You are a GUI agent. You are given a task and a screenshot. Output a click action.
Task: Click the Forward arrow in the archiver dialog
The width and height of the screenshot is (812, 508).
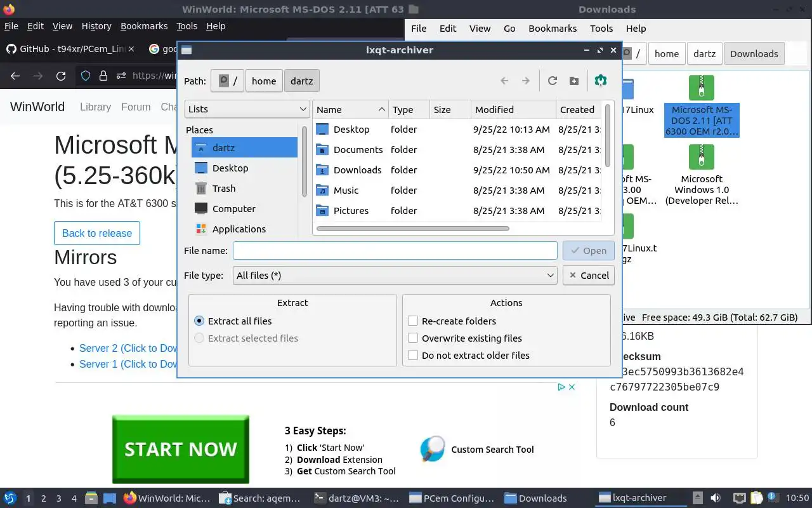tap(525, 81)
